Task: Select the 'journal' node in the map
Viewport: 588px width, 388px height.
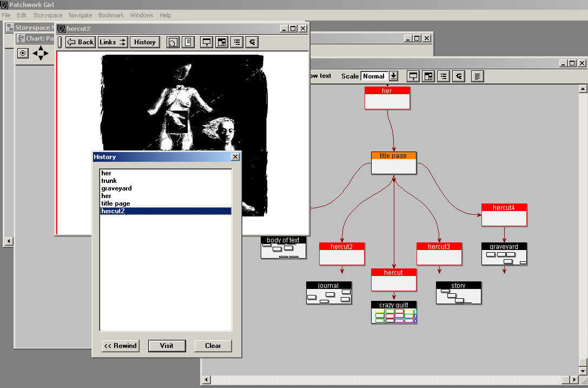Action: point(329,293)
